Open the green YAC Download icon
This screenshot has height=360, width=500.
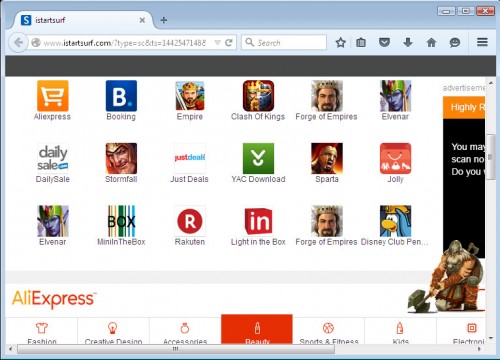[x=258, y=158]
